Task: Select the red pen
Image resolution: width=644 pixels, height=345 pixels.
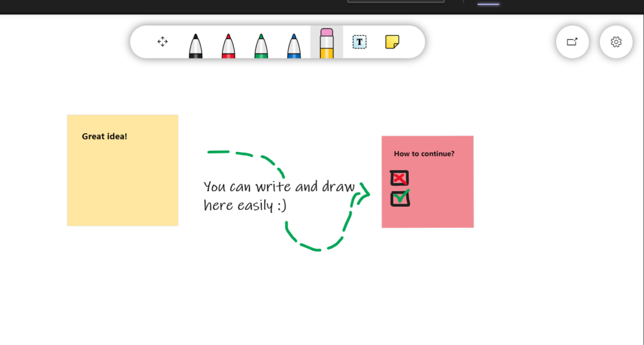Action: coord(228,45)
